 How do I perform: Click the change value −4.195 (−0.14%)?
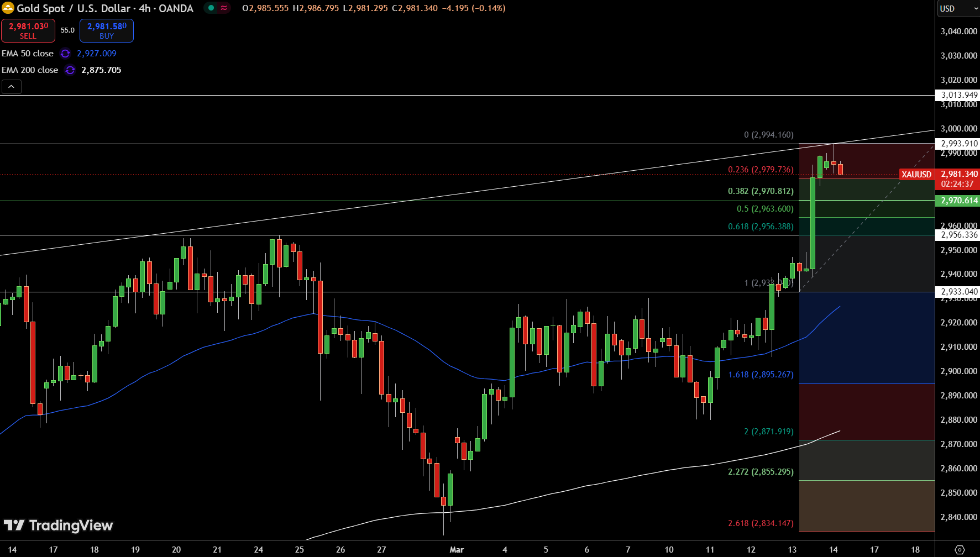474,8
